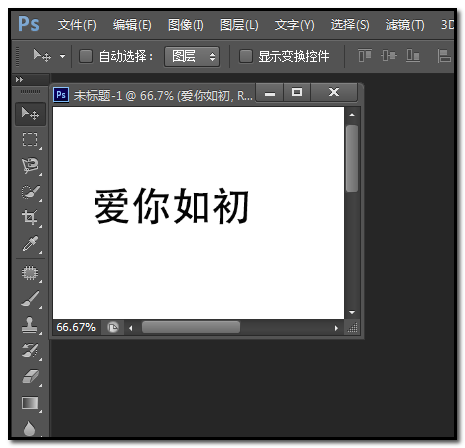Click the Ps document icon in title bar

61,95
